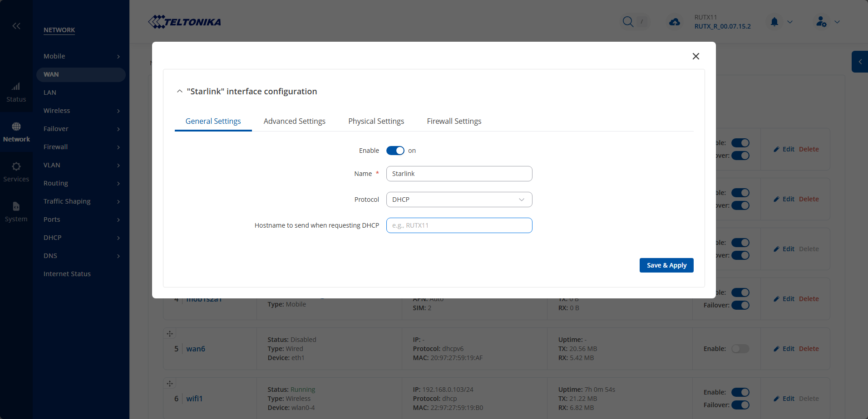Click Edit for the wan6 interface
Screen dimensions: 868x419
click(x=784, y=349)
